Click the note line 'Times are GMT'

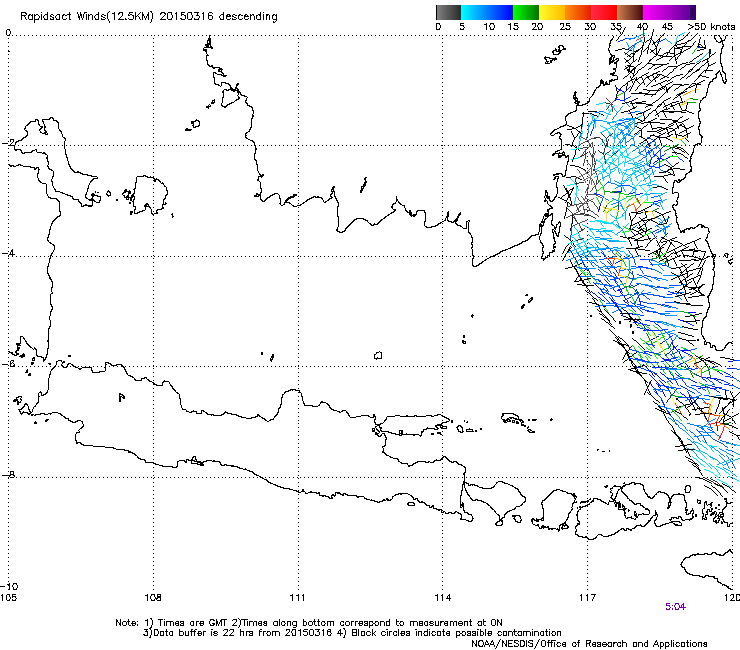click(309, 623)
